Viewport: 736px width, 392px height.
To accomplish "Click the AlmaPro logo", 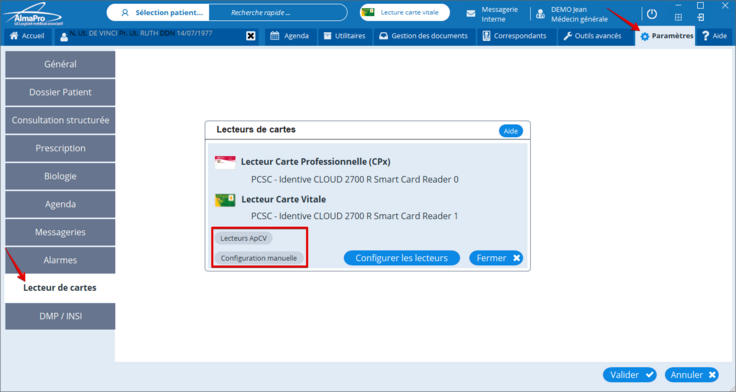I will (x=32, y=14).
